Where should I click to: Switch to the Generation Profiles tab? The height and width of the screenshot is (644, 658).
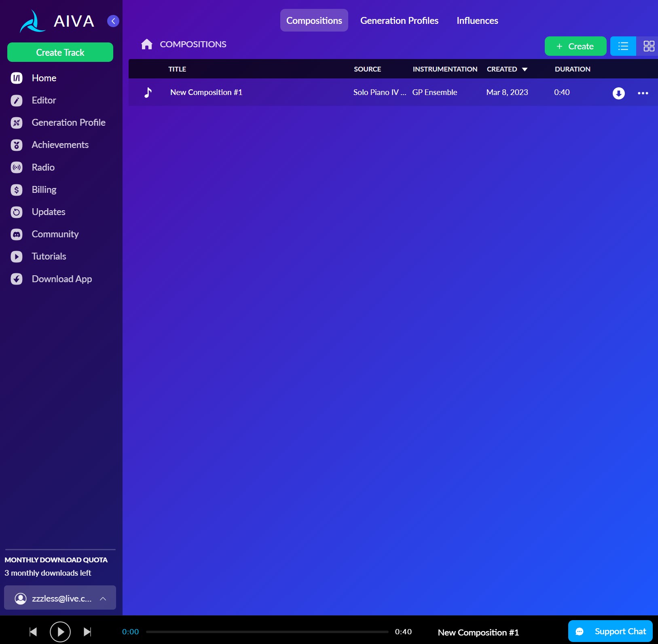[x=399, y=21]
